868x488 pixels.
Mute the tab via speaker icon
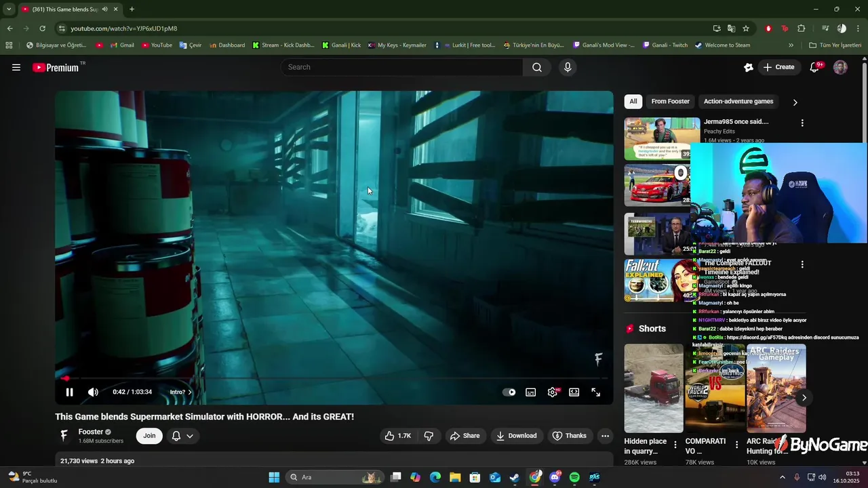point(104,9)
